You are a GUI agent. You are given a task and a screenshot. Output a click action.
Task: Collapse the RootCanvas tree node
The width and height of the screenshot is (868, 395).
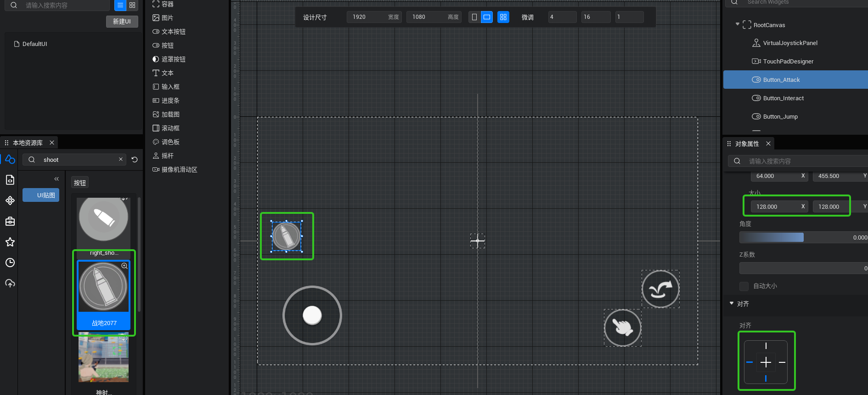(738, 24)
